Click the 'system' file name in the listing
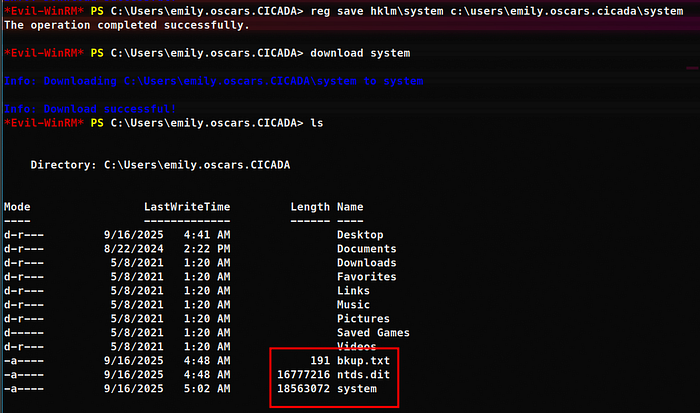 click(x=357, y=389)
